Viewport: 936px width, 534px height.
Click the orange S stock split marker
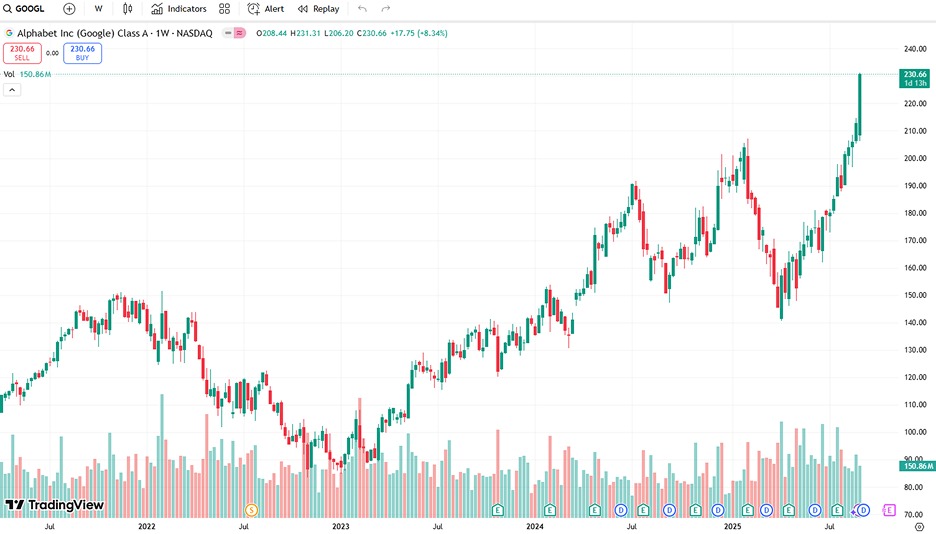click(x=251, y=510)
